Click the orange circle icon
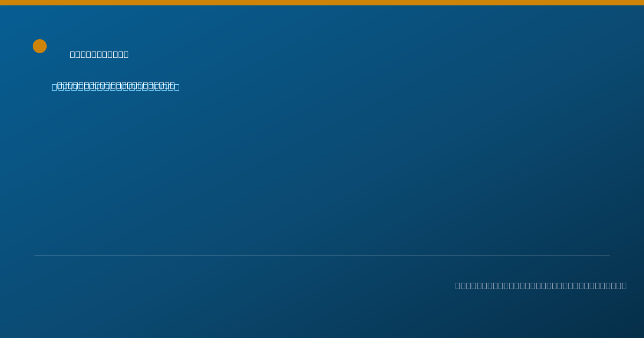The image size is (644, 338). (40, 46)
